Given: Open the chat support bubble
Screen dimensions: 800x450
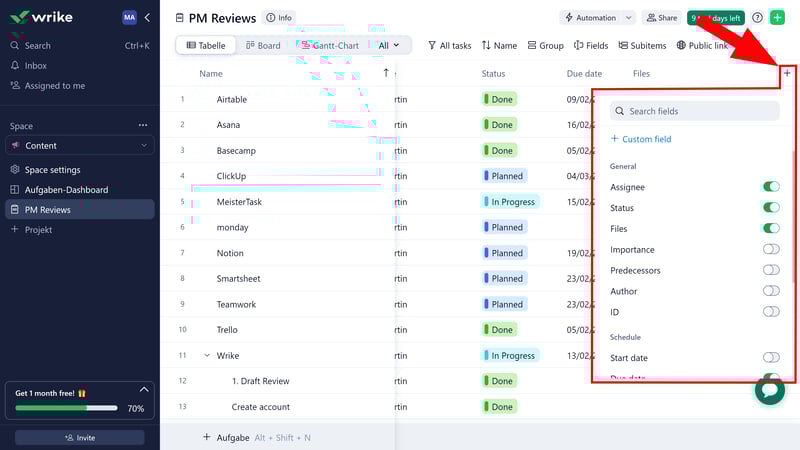Looking at the screenshot, I should point(769,390).
